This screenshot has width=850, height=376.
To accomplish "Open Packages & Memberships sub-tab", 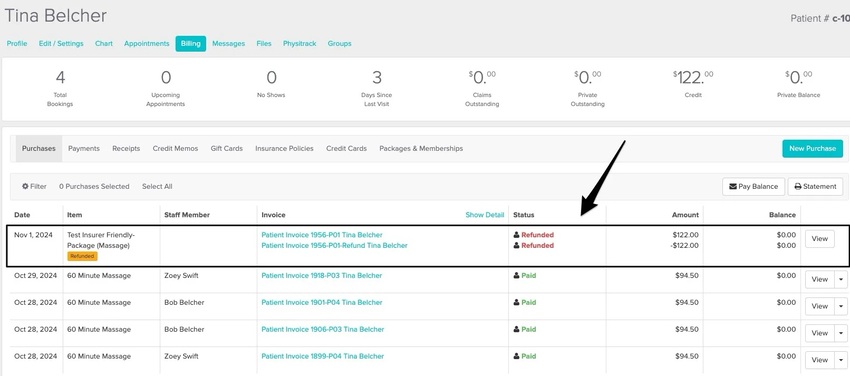I will [x=421, y=148].
